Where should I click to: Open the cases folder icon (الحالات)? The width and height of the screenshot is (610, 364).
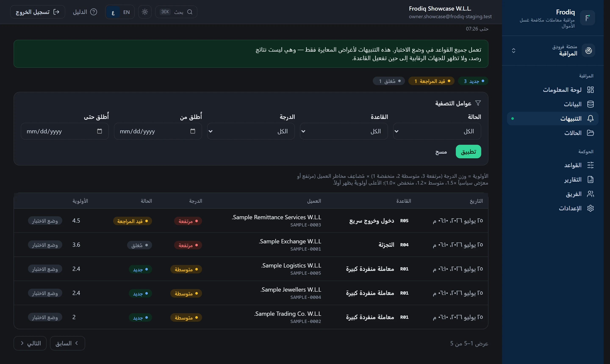590,133
